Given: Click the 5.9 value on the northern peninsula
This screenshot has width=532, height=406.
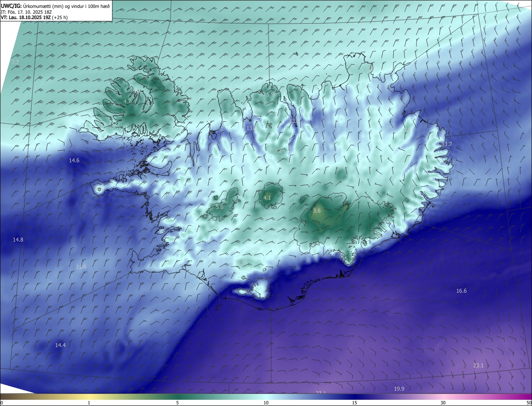Looking at the screenshot, I should (x=270, y=94).
